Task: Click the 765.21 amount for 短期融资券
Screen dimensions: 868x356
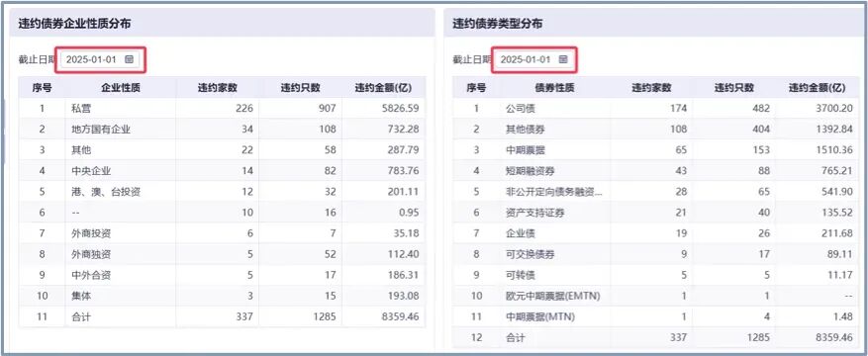Action: pos(837,171)
